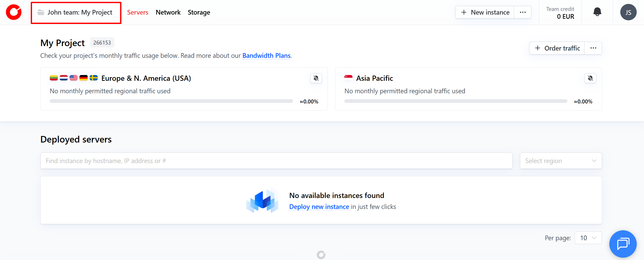
Task: Open the Bandwidth Plans link
Action: click(266, 55)
